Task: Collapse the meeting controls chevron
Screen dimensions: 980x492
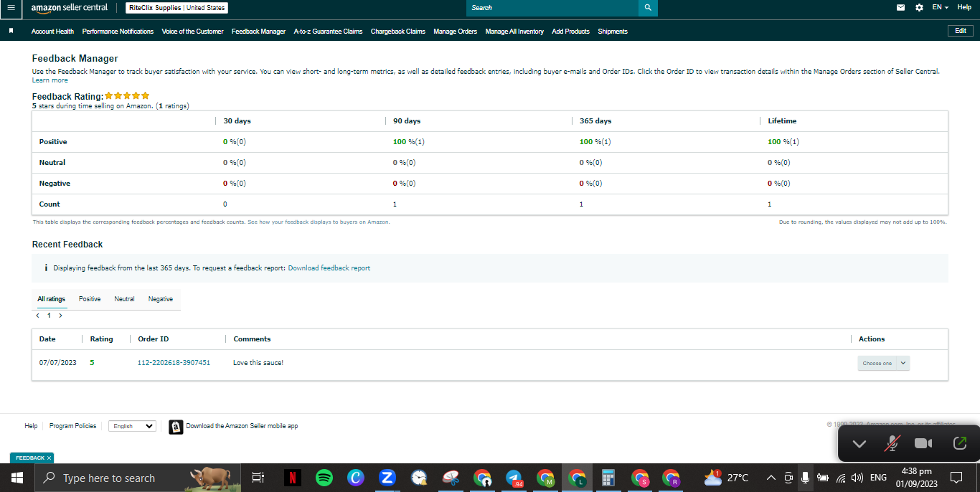Action: point(859,444)
